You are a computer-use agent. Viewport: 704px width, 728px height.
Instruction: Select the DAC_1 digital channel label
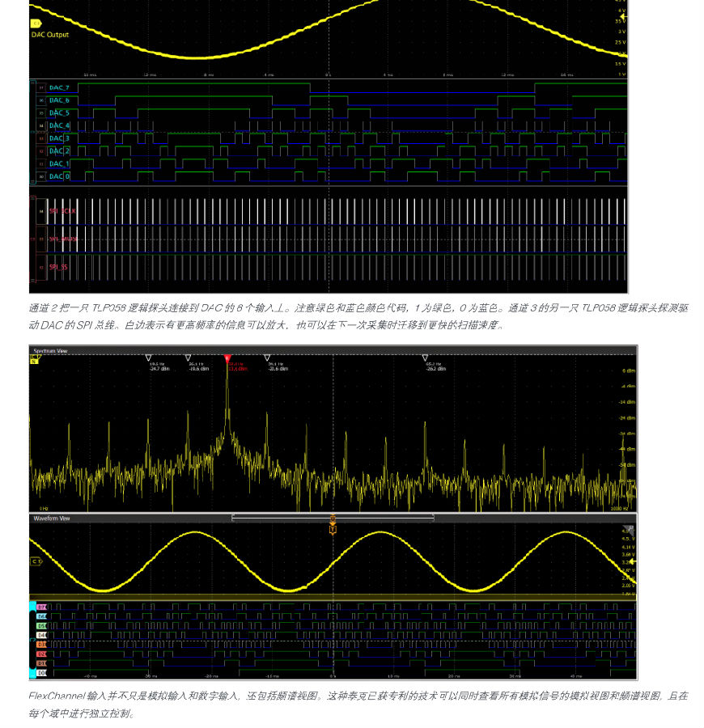click(x=59, y=163)
